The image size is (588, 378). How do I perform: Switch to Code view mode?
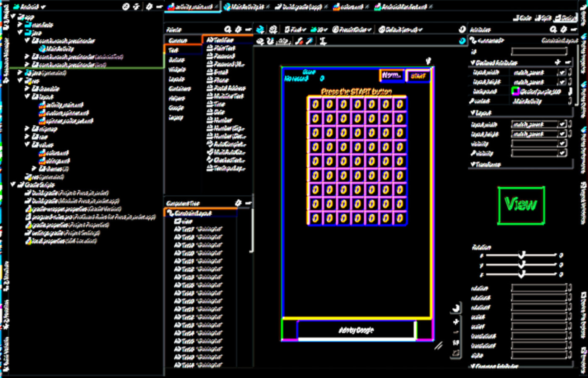522,18
